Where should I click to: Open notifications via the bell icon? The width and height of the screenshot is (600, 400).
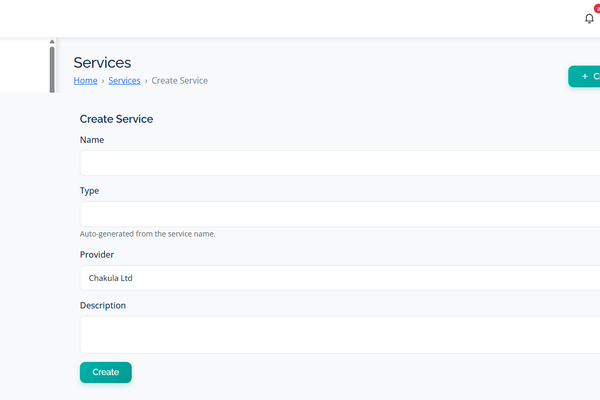(x=589, y=19)
